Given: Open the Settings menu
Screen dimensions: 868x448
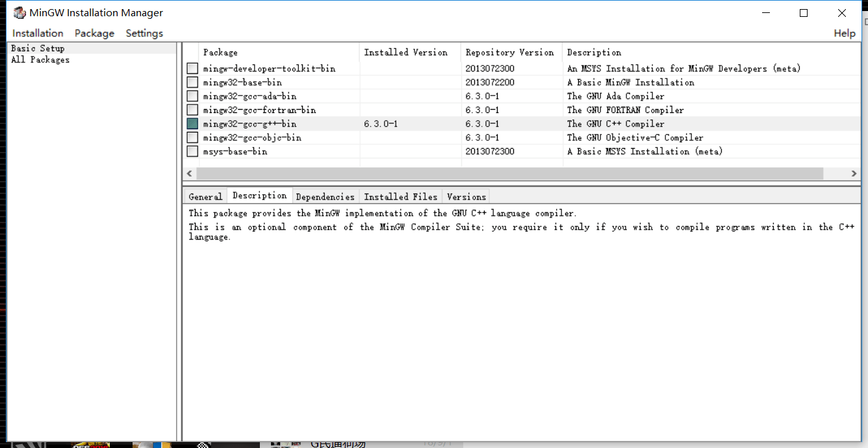Looking at the screenshot, I should pyautogui.click(x=144, y=33).
